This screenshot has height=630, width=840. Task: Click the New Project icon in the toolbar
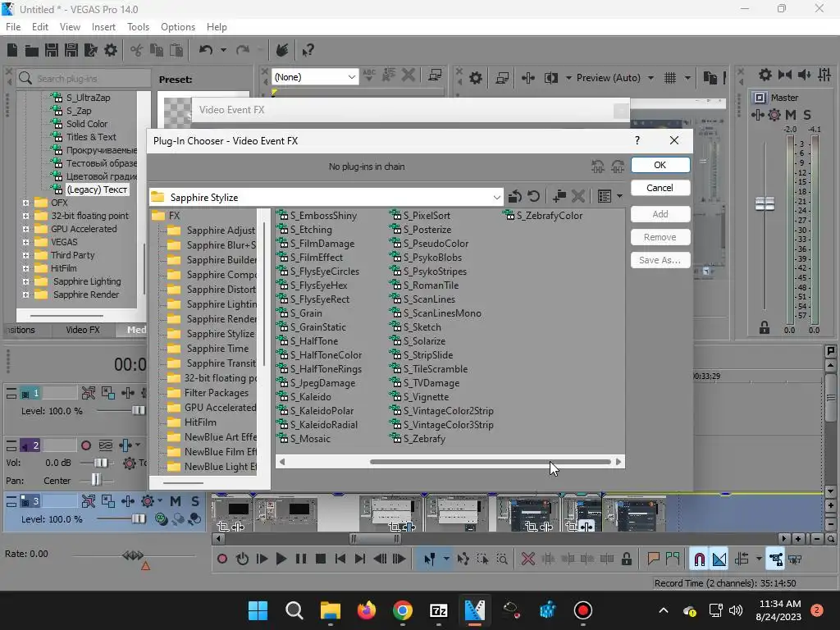(12, 50)
